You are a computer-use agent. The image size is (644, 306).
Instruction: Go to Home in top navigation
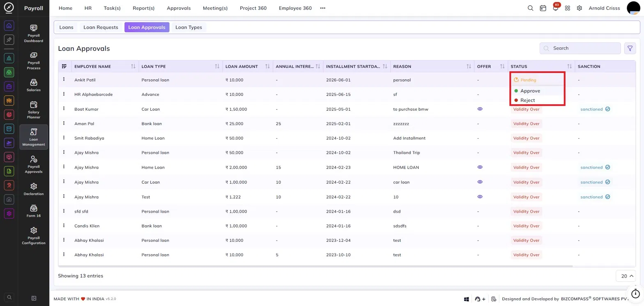(x=65, y=8)
